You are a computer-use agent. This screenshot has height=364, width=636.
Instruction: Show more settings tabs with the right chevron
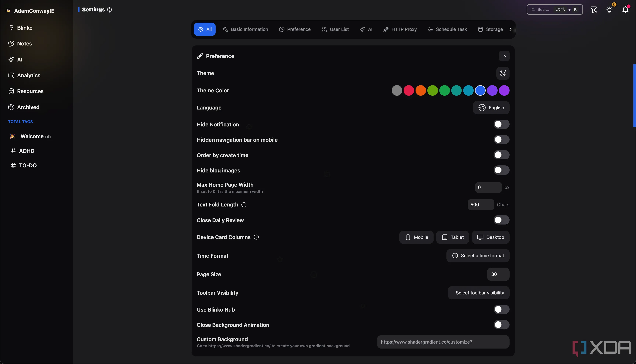coord(510,29)
